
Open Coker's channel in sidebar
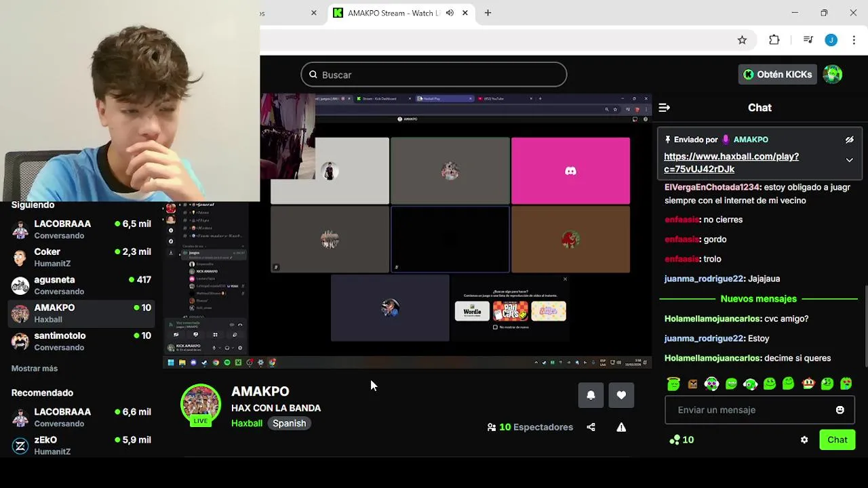pos(81,258)
